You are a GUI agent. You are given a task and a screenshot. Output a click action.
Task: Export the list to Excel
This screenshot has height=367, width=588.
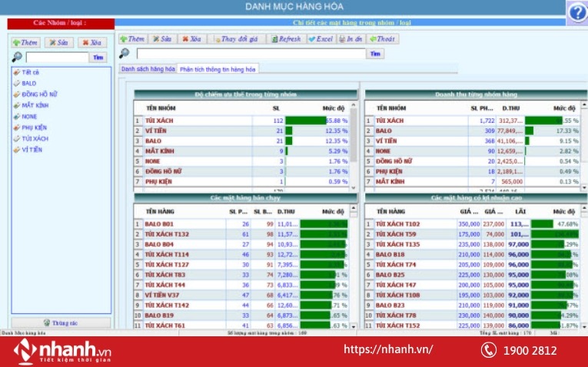pos(321,39)
